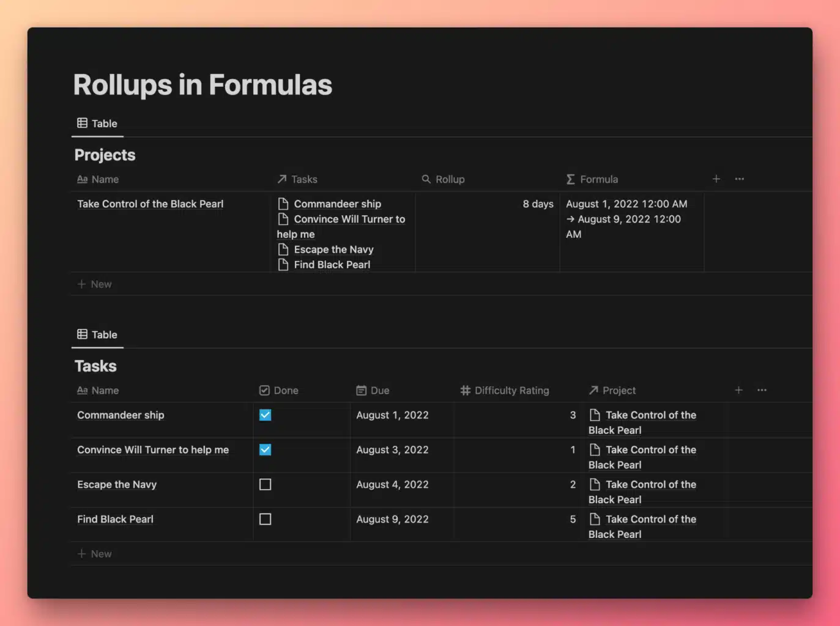
Task: Select the Projects Name column header
Action: 98,179
